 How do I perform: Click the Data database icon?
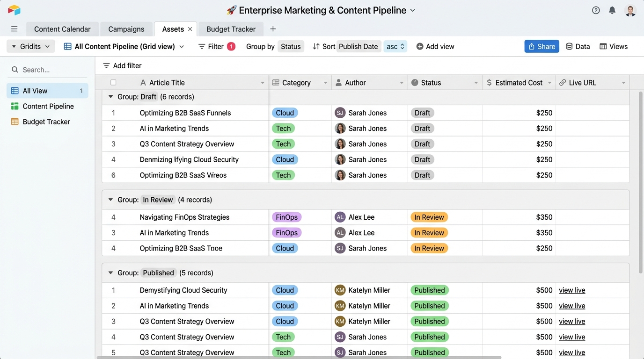tap(569, 46)
